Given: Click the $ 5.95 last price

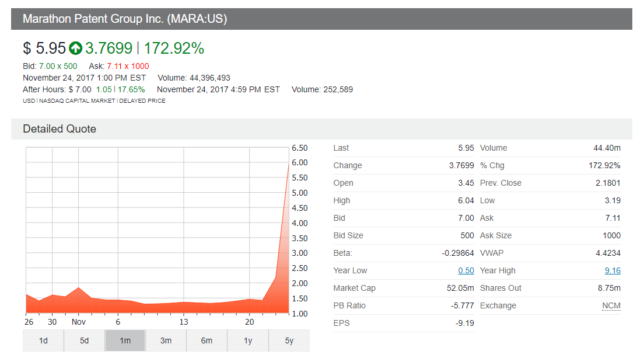Looking at the screenshot, I should (44, 48).
